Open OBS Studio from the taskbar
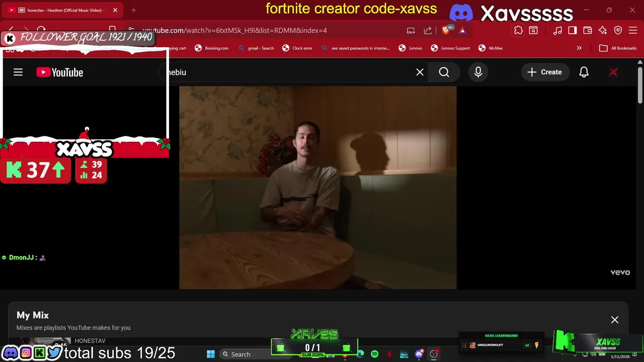Viewport: 644px width, 362px height. (x=434, y=354)
